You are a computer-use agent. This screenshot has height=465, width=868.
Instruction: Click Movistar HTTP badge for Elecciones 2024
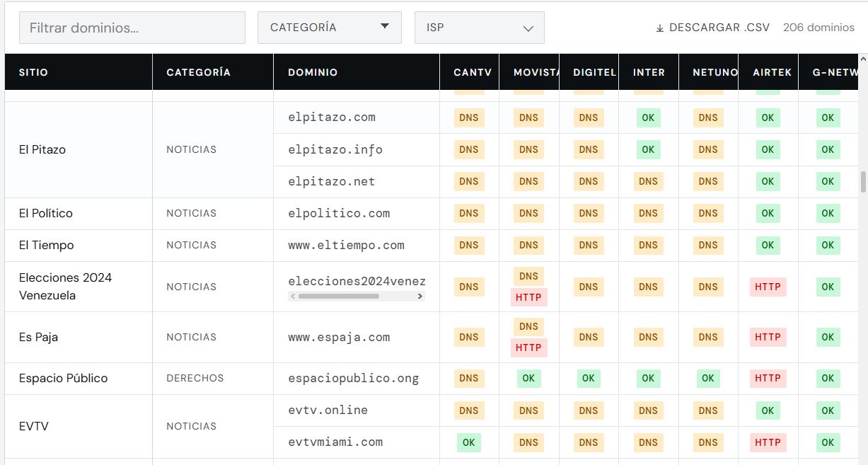(x=528, y=297)
